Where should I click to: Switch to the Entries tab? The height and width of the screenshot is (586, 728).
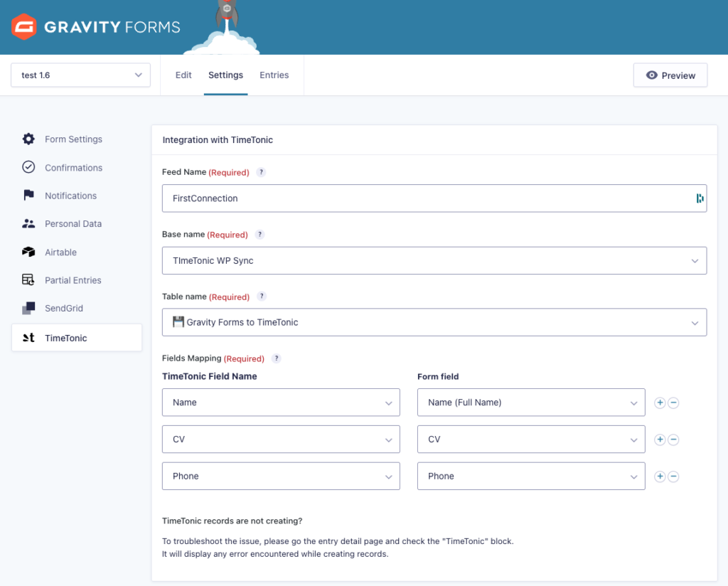coord(274,75)
